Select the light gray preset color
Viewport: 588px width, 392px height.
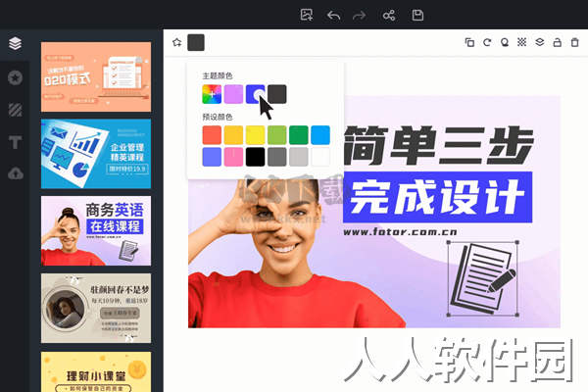pos(299,157)
